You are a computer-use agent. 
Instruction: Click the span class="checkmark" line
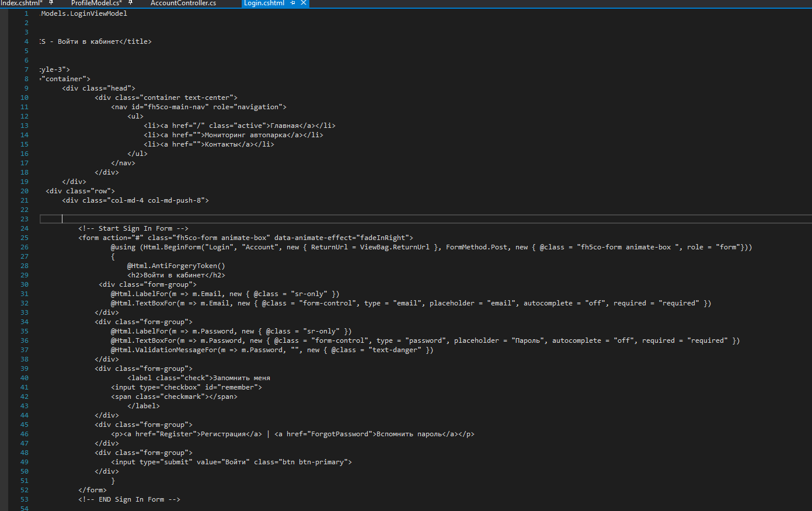click(x=175, y=397)
